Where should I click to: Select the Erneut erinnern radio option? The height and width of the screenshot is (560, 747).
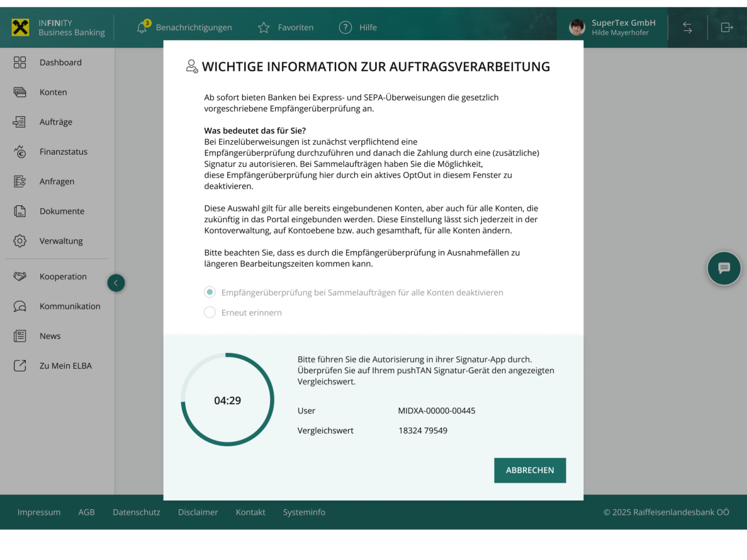210,313
